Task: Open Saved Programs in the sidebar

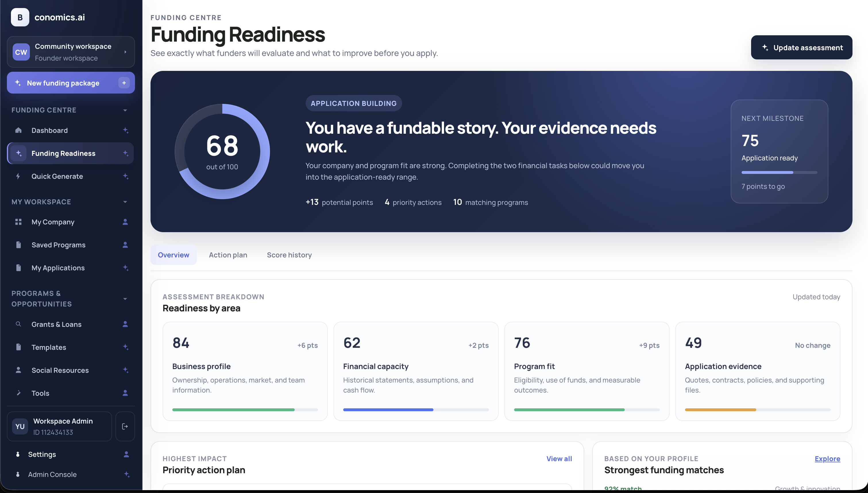Action: (x=70, y=245)
